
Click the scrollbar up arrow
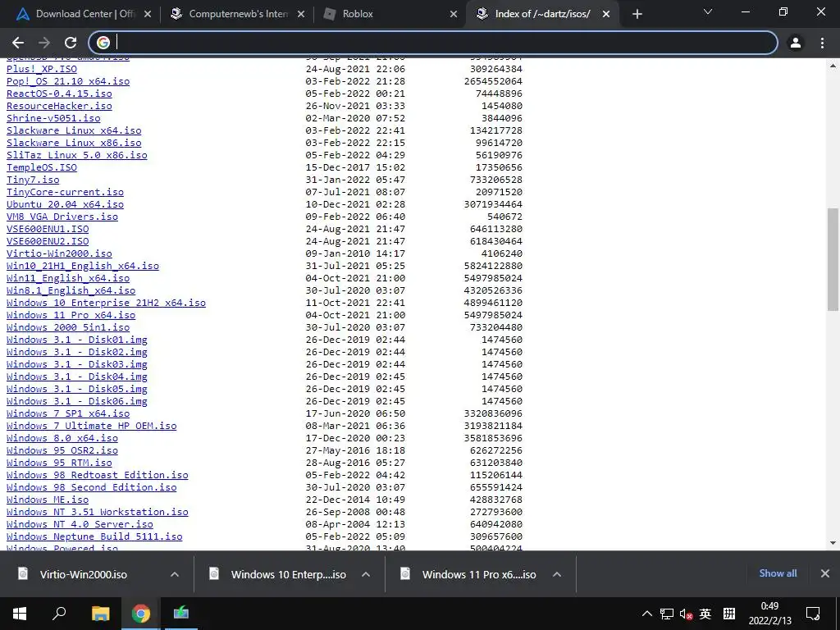pyautogui.click(x=833, y=66)
